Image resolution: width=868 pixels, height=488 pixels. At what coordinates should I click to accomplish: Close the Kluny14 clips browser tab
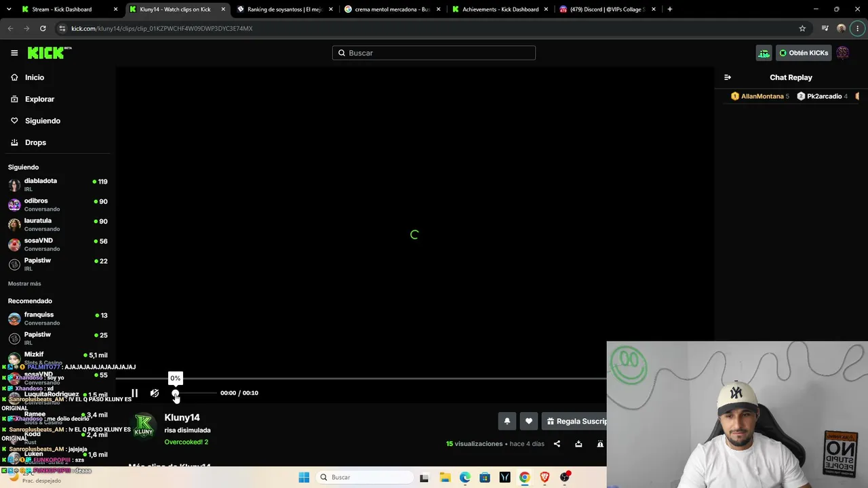(x=223, y=9)
